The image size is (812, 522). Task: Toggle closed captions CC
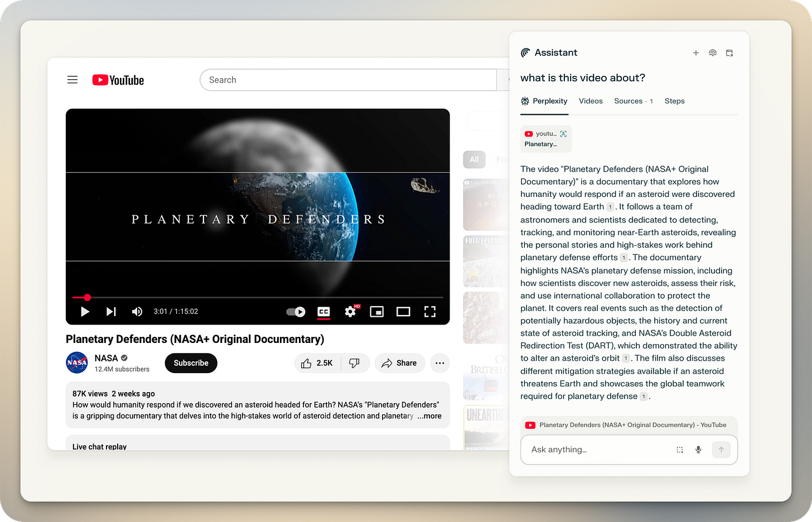323,312
